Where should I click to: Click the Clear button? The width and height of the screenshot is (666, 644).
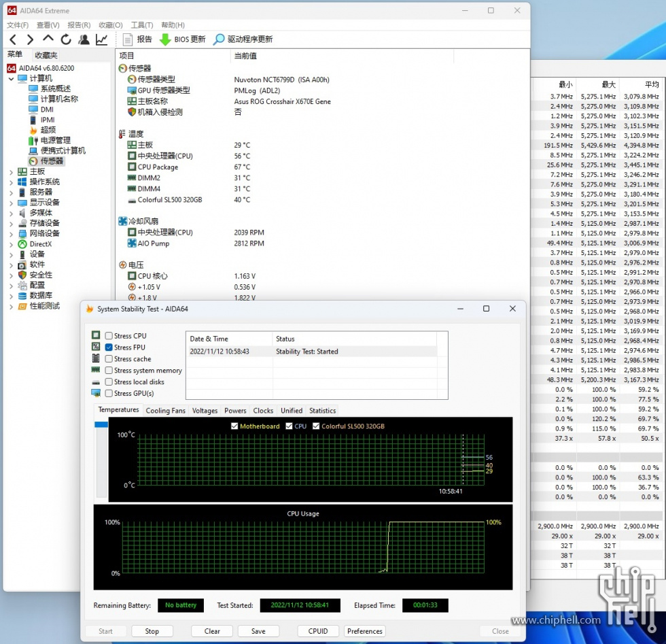point(212,631)
